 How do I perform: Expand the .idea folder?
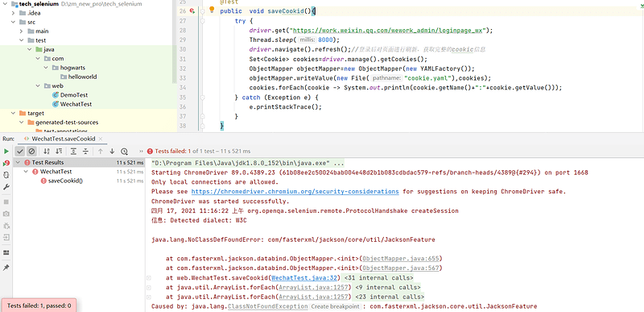(x=13, y=13)
